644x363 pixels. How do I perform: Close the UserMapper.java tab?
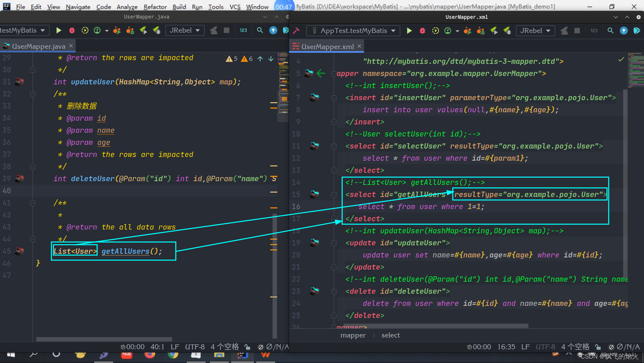coord(71,46)
